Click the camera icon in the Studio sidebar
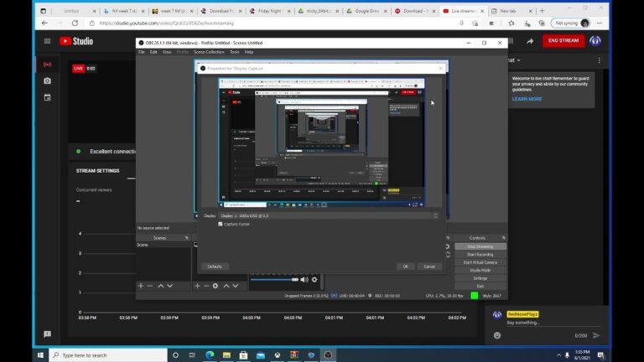The height and width of the screenshot is (362, 644). tap(47, 80)
